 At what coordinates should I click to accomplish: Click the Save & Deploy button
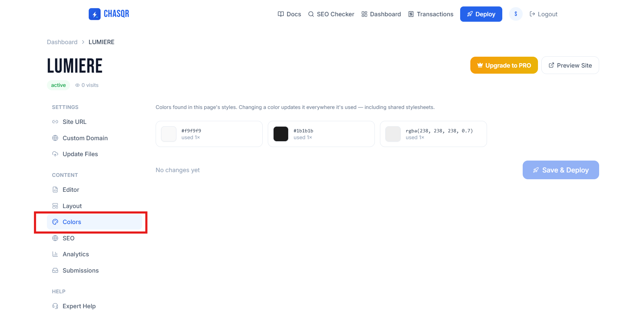(561, 170)
